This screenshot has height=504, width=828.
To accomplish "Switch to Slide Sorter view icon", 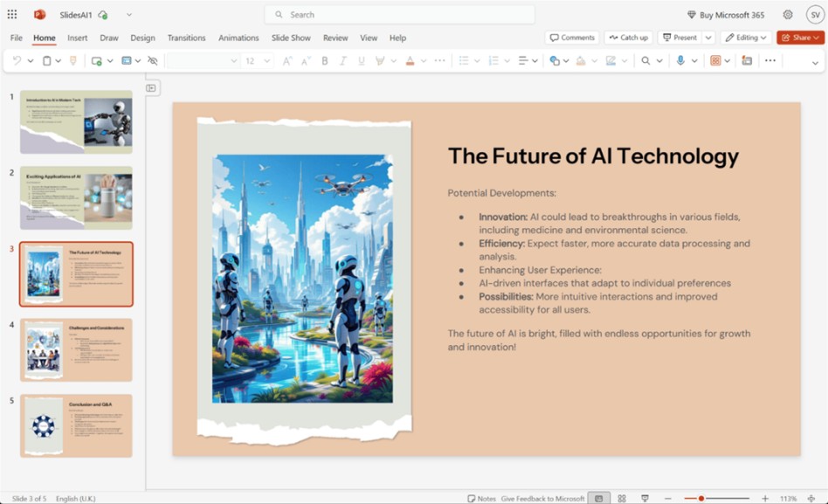I will tap(622, 498).
